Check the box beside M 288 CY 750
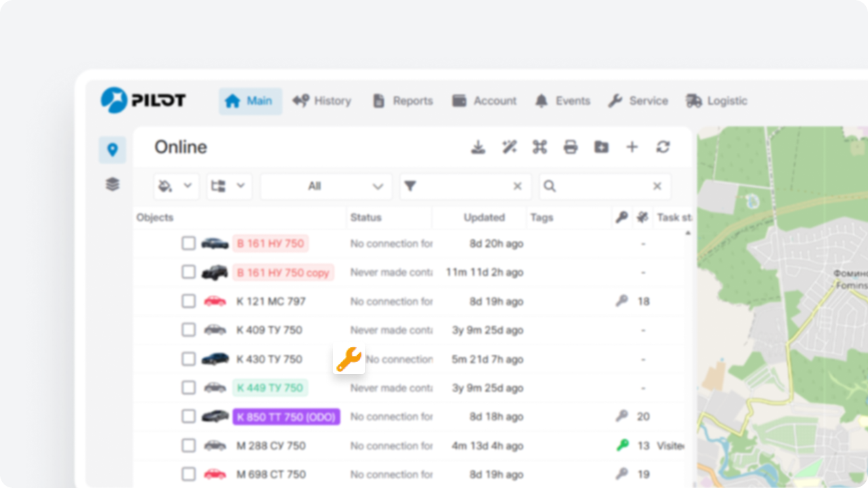 coord(189,445)
